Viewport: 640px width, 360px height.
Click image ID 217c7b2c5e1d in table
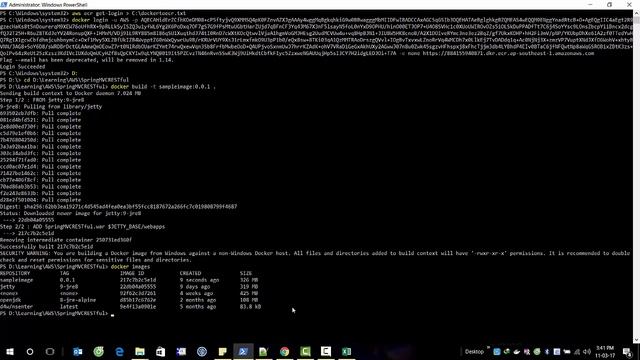[x=138, y=280]
